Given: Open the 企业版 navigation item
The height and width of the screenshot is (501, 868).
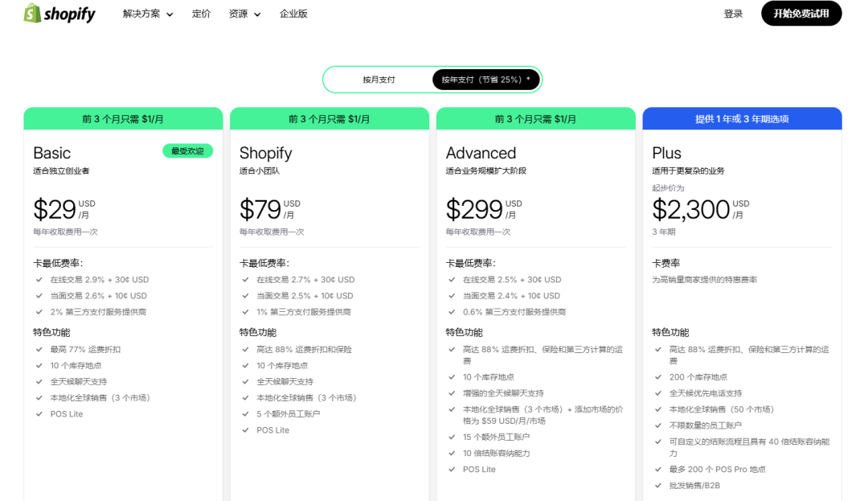Looking at the screenshot, I should point(293,14).
